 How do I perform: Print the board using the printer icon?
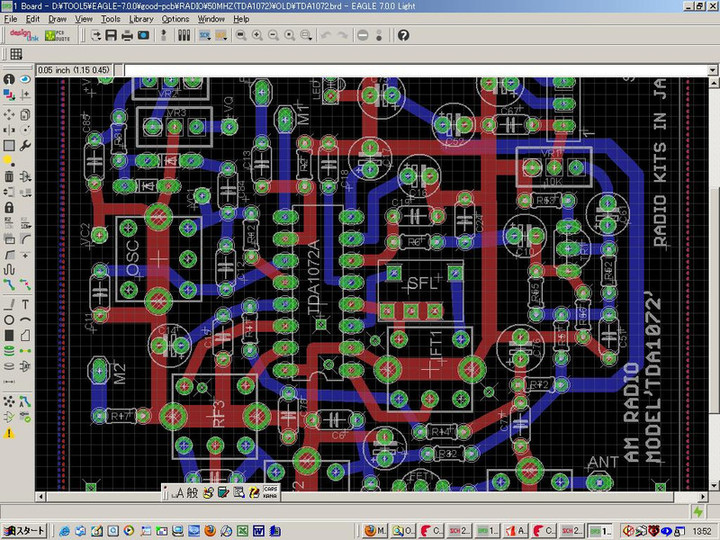(127, 35)
